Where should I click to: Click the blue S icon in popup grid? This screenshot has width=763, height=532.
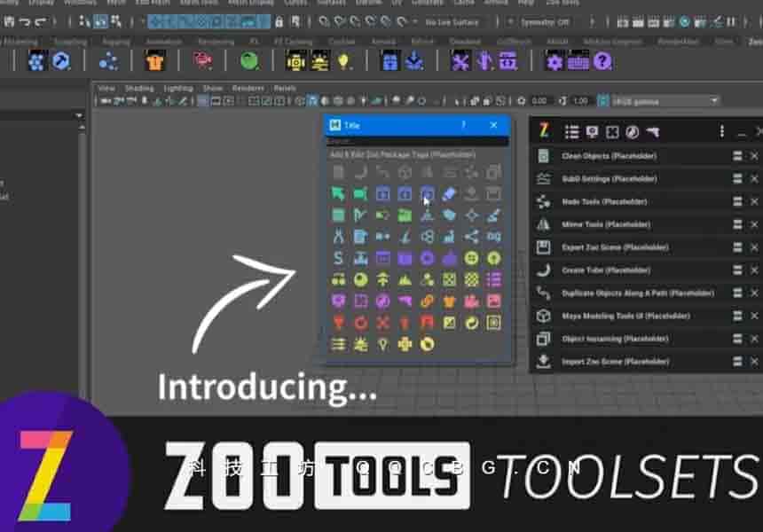click(x=338, y=258)
